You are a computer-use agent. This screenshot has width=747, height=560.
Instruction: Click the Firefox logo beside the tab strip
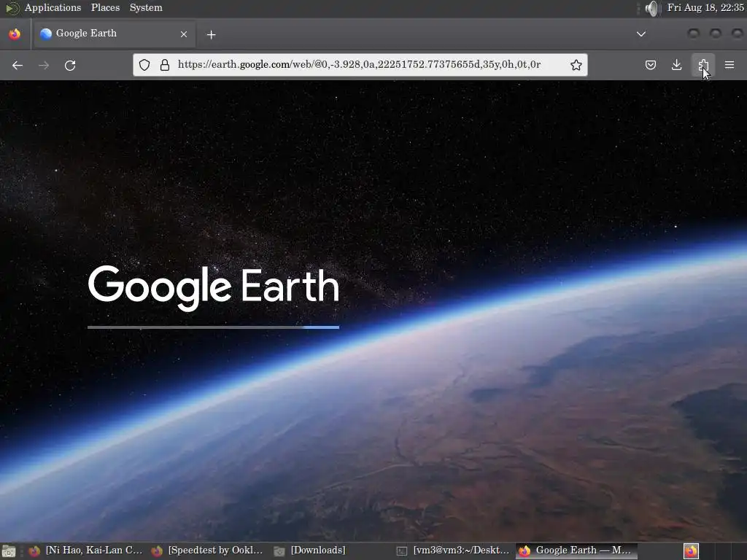pos(15,34)
